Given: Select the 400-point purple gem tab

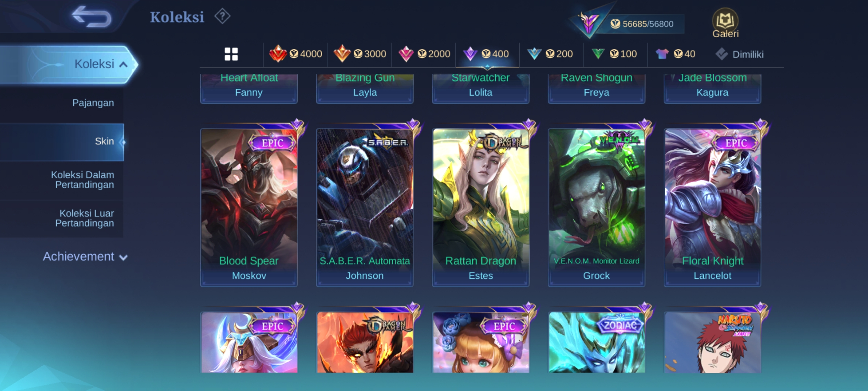Looking at the screenshot, I should (x=487, y=54).
